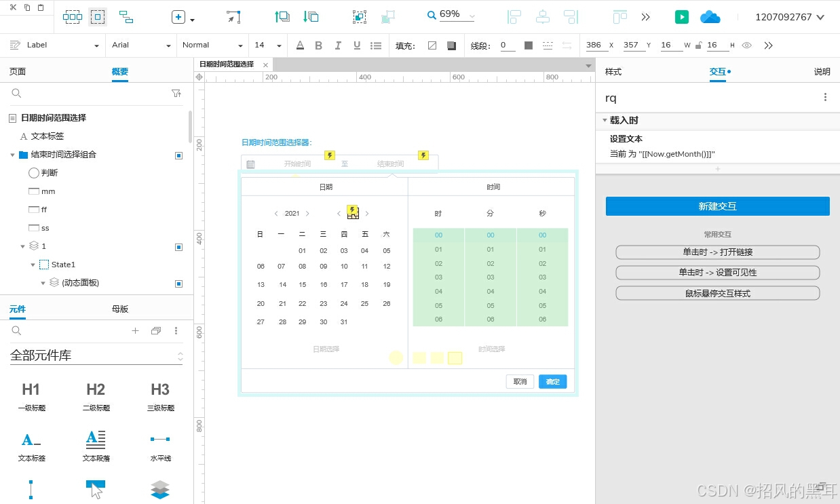
Task: Select the Connect tool icon
Action: (x=126, y=17)
